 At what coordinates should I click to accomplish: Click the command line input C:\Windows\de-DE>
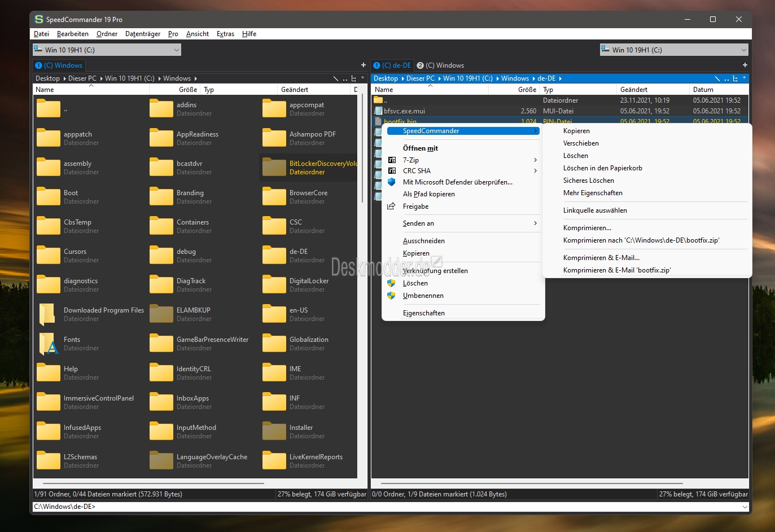387,507
